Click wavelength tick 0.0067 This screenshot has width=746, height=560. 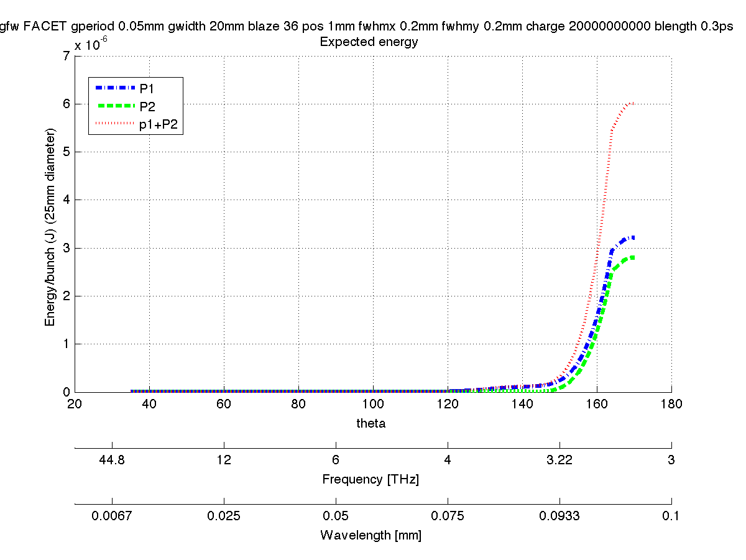click(x=112, y=516)
